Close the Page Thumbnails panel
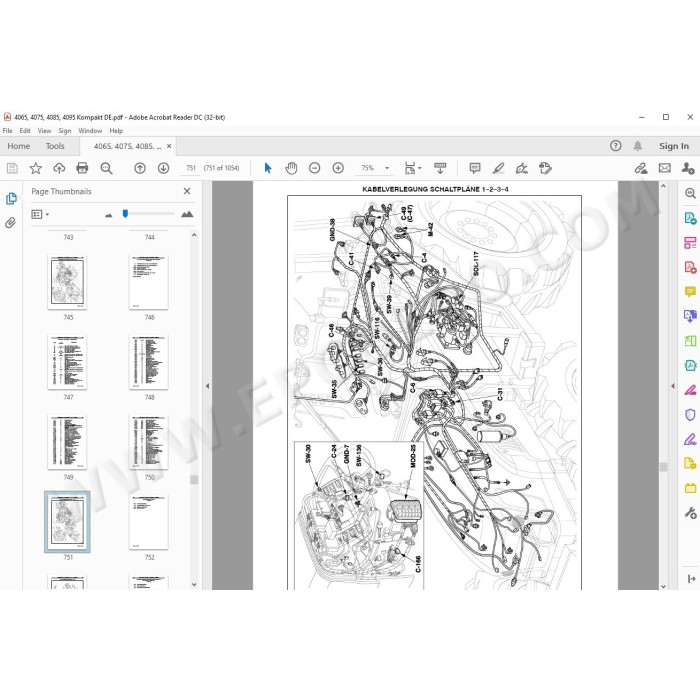The height and width of the screenshot is (700, 700). click(x=187, y=191)
